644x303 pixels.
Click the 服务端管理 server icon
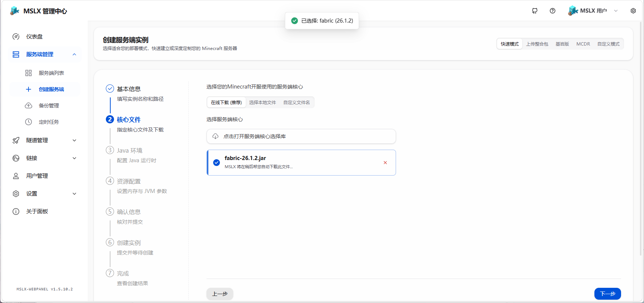coord(16,54)
